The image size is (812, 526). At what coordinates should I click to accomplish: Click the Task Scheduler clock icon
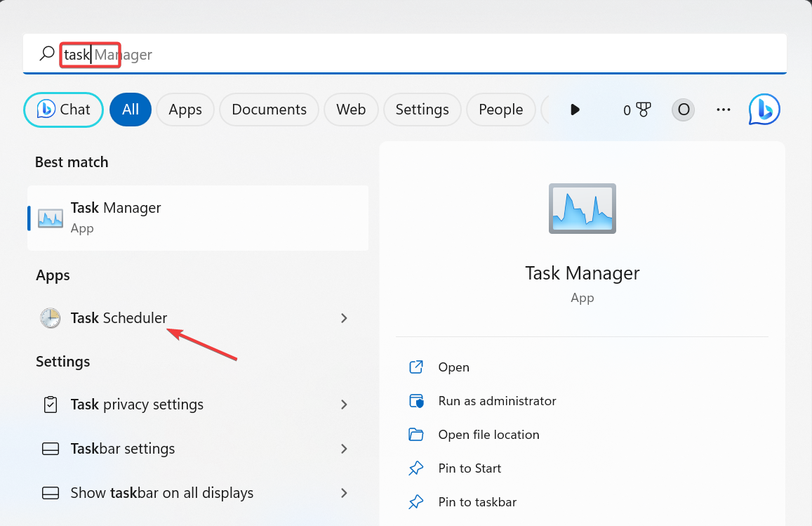point(51,317)
